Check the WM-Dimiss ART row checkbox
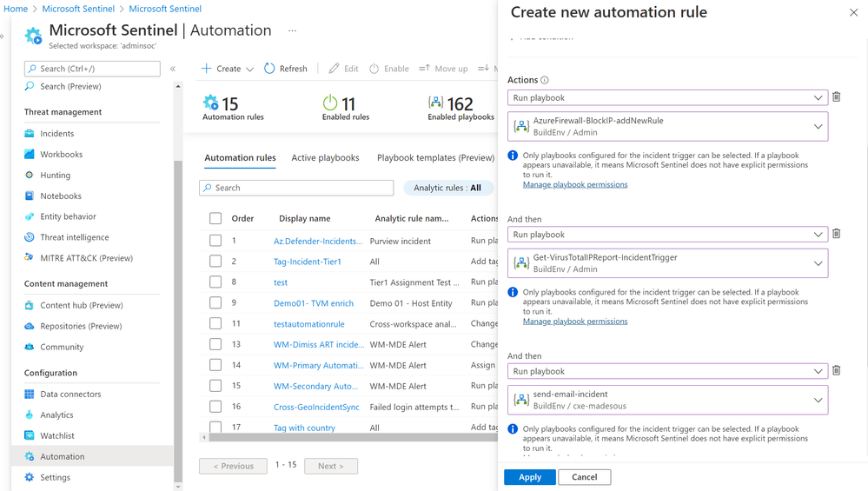The width and height of the screenshot is (868, 491). [x=215, y=344]
